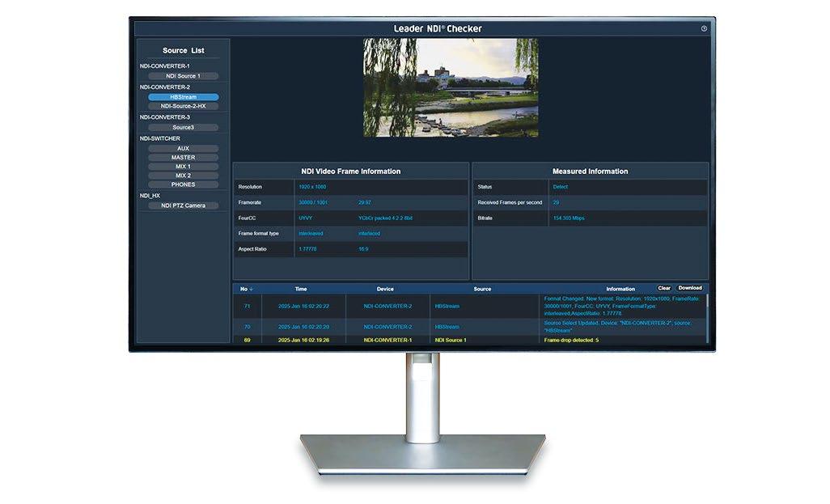The height and width of the screenshot is (504, 830).
Task: Click the NDI-CONVERTER-3 group label
Action: [x=164, y=117]
